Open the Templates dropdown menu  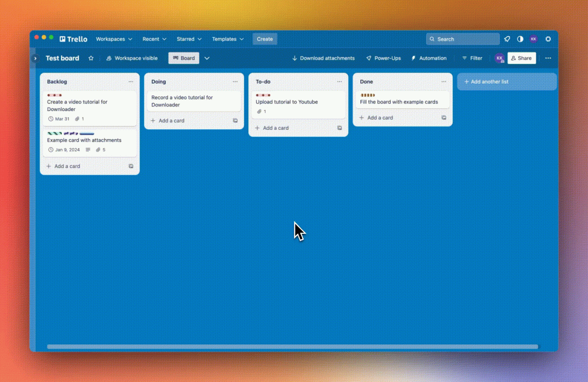(x=228, y=39)
